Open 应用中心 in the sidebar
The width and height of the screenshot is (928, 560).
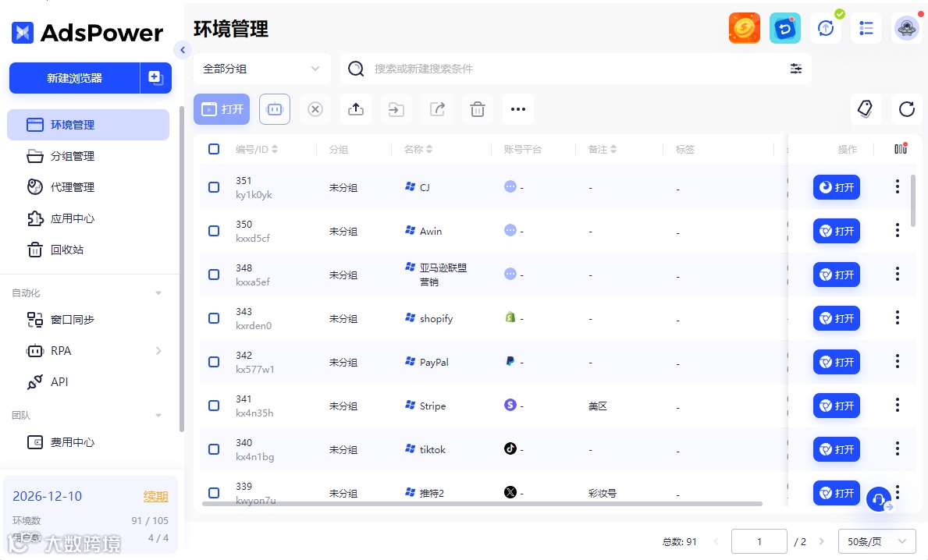click(x=88, y=218)
